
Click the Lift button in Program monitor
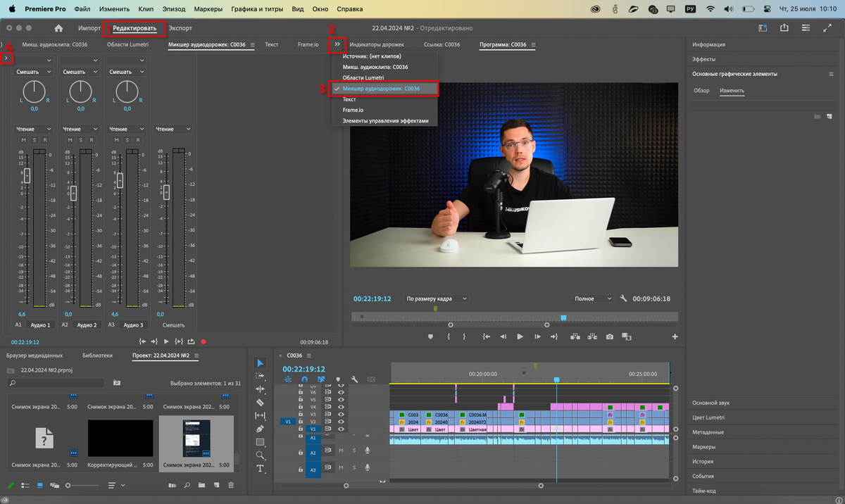575,336
